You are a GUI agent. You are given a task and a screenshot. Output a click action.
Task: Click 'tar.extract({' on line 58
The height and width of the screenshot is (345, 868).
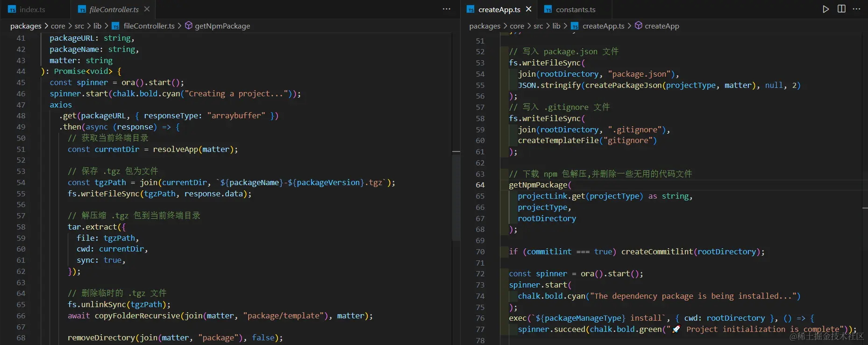[x=97, y=227]
